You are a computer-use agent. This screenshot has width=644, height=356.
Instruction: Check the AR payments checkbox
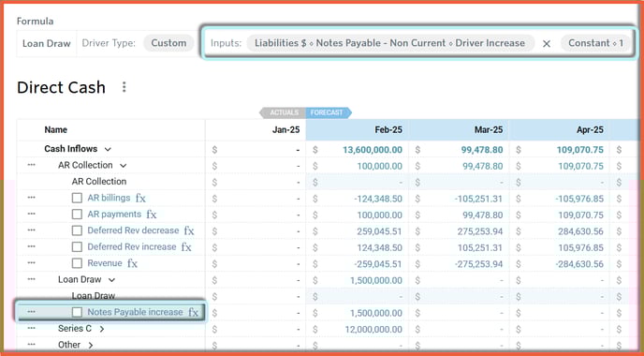[77, 215]
